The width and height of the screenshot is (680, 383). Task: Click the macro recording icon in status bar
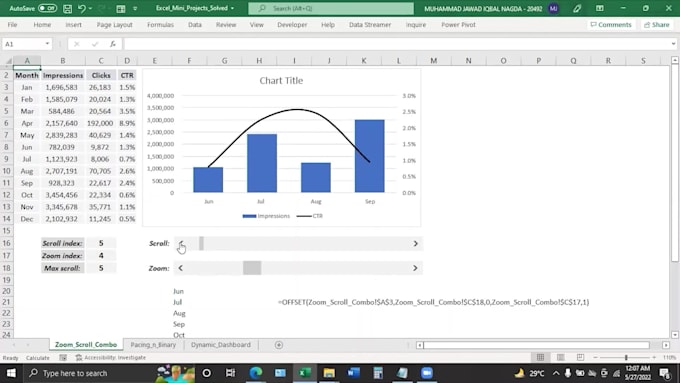click(63, 357)
